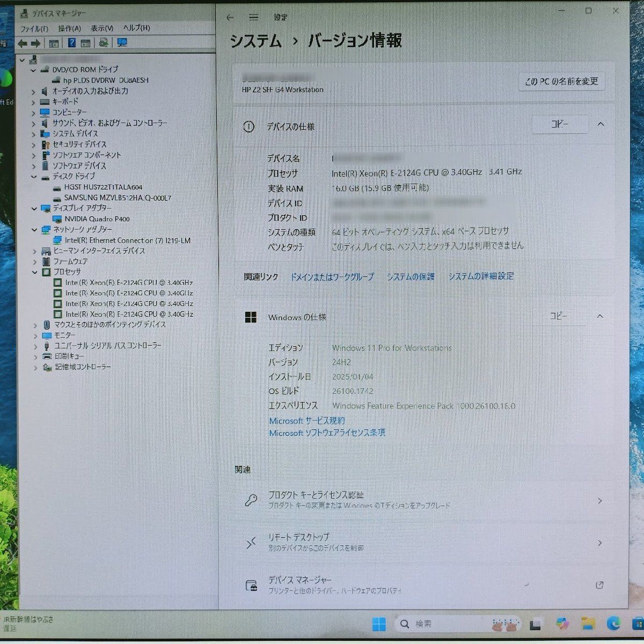The image size is (644, 644).
Task: Open the Settings hamburger navigation menu
Action: coord(254,18)
